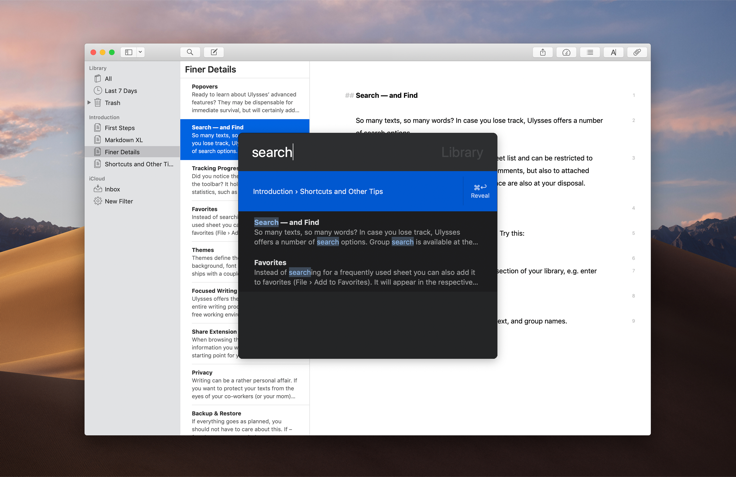
Task: Select the New Filter item
Action: [x=132, y=201]
